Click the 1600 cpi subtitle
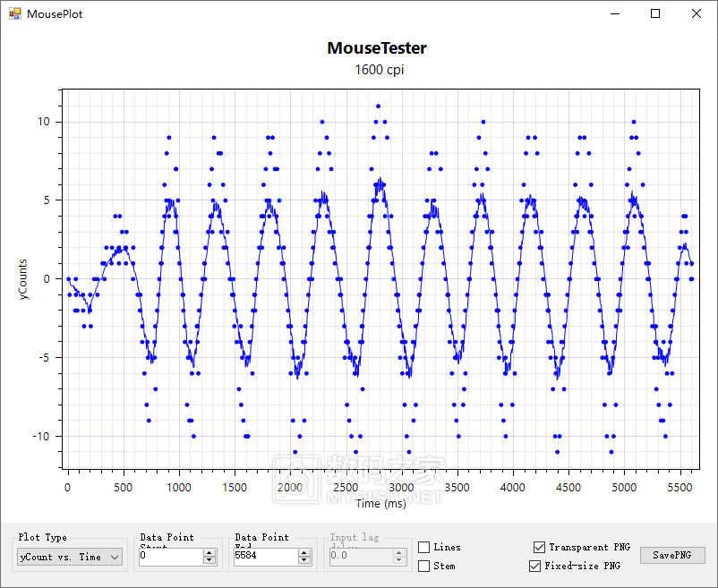 (380, 70)
